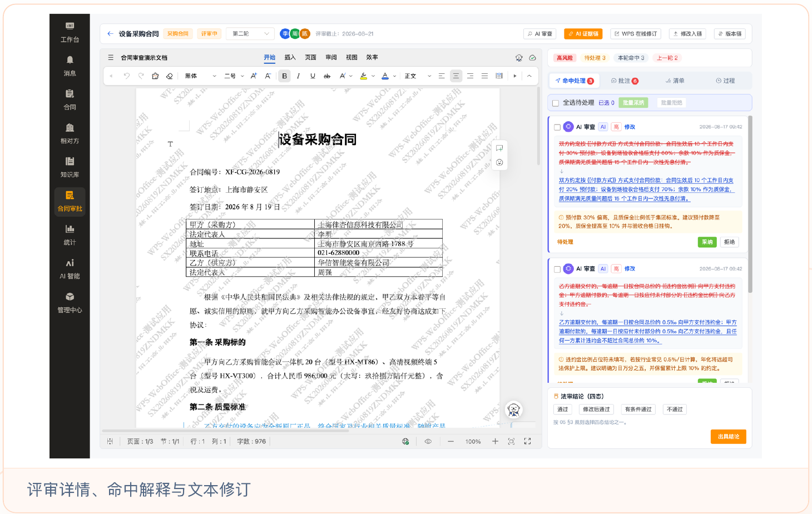This screenshot has width=812, height=514.
Task: Increase font size with the A+ icon
Action: coord(254,76)
